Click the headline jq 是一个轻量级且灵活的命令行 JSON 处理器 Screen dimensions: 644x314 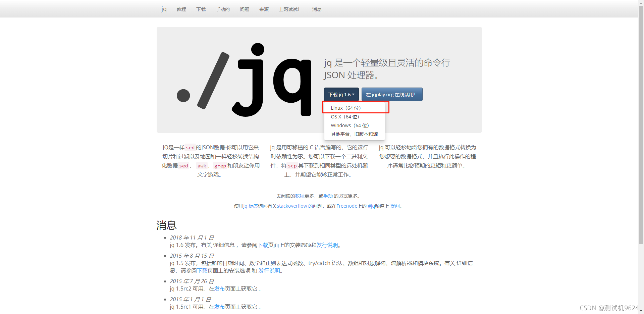387,69
